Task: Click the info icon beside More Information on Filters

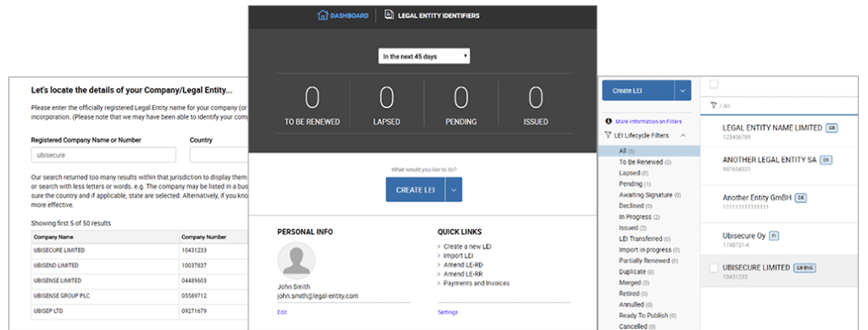Action: (x=609, y=121)
